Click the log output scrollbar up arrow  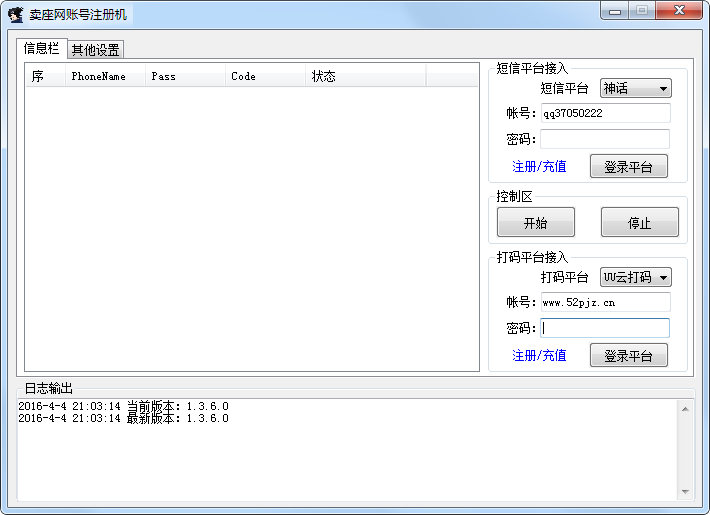point(685,408)
